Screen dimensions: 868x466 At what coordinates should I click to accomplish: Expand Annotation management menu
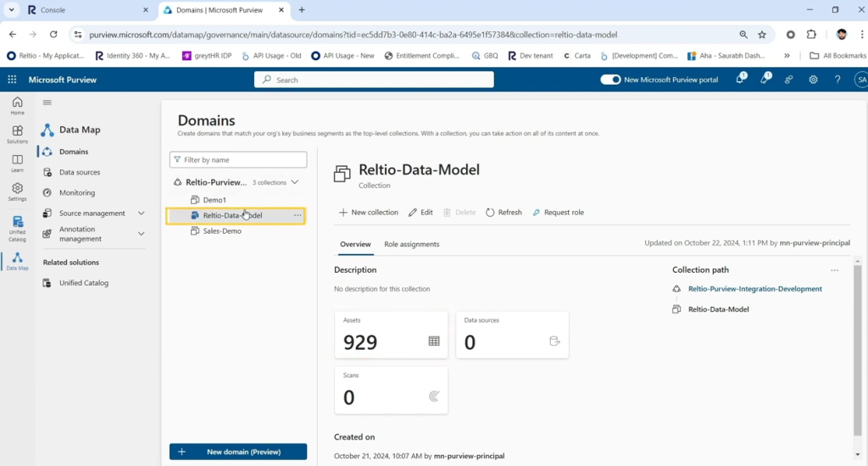[x=142, y=234]
